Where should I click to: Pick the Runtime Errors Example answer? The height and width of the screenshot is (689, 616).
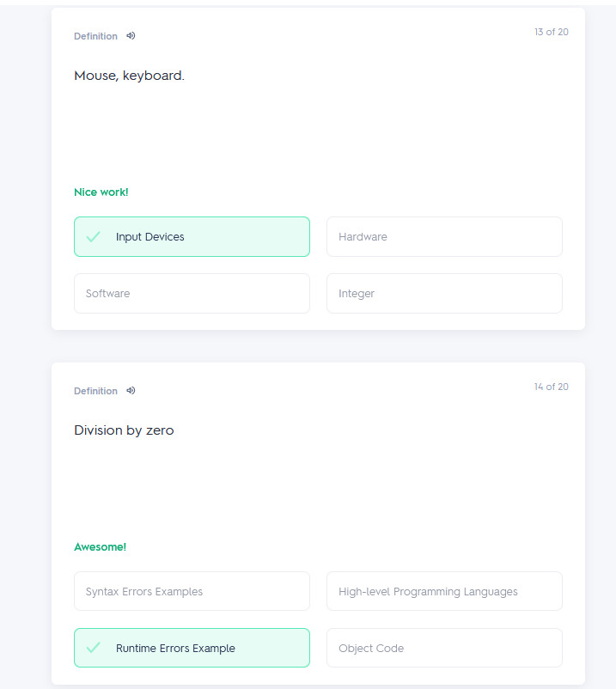(x=192, y=648)
